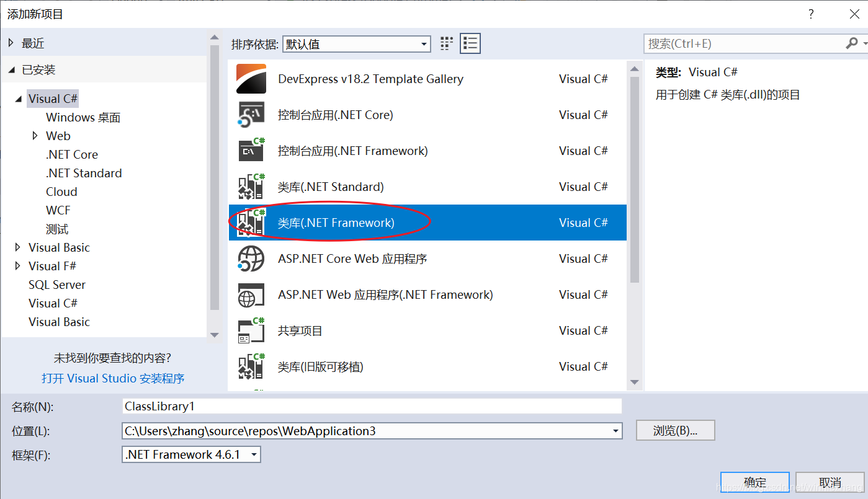The image size is (868, 499).
Task: Open the 位置 path dropdown arrow
Action: point(615,431)
